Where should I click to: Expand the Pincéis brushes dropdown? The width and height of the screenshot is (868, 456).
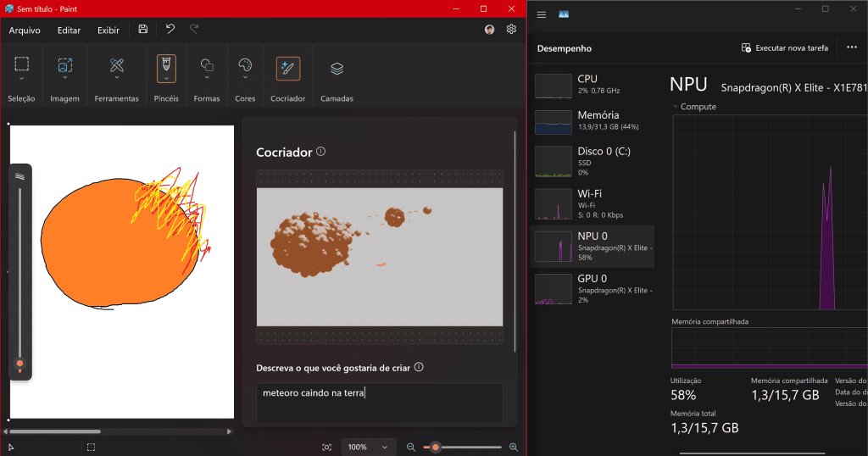[x=167, y=78]
